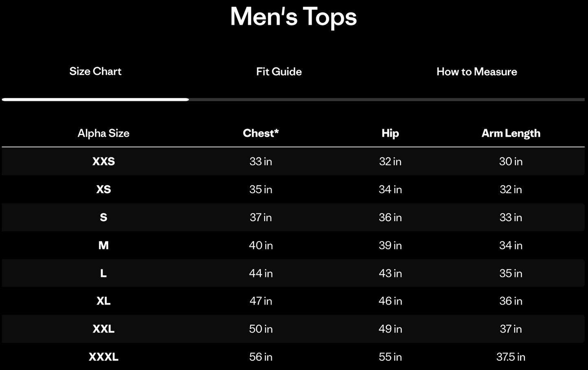Viewport: 588px width, 370px height.
Task: Click the Hip column header
Action: [x=390, y=133]
